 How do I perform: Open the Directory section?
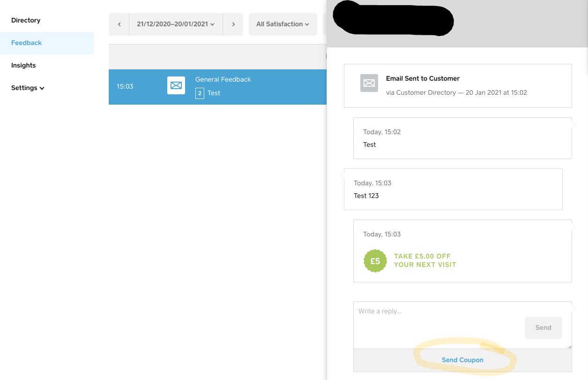point(26,20)
